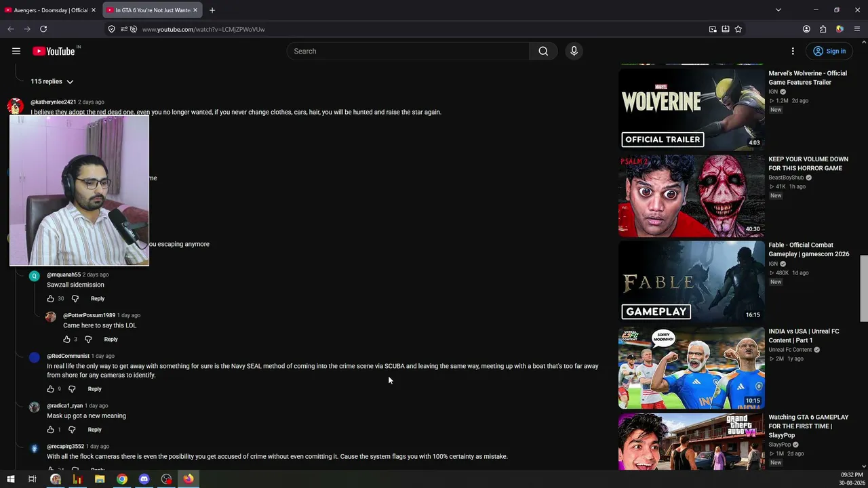Open the horror game video thumbnail

click(x=692, y=196)
